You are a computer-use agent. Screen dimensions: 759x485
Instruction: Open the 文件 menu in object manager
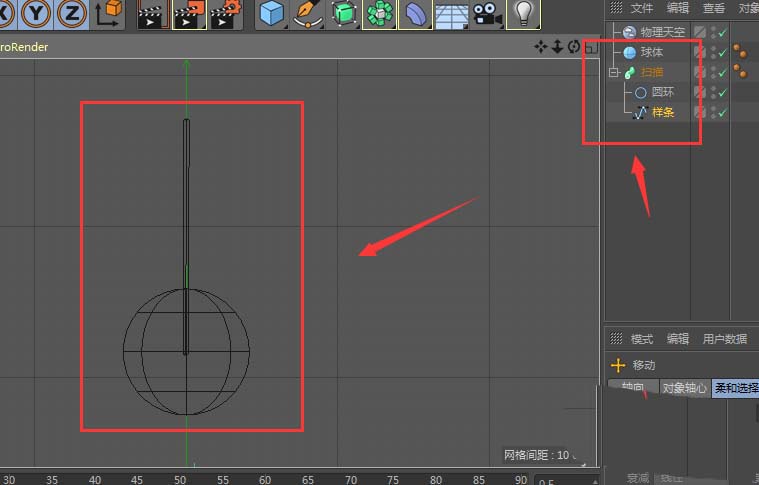click(x=641, y=8)
